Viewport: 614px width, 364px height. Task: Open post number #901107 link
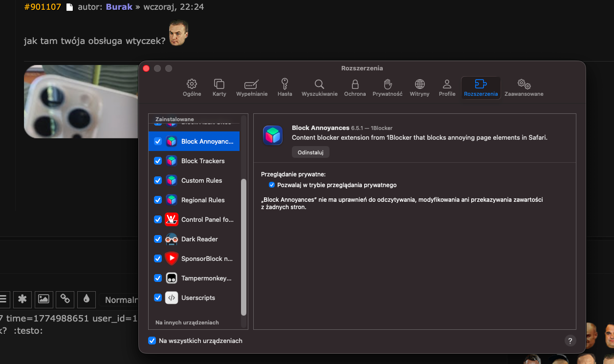(x=42, y=7)
